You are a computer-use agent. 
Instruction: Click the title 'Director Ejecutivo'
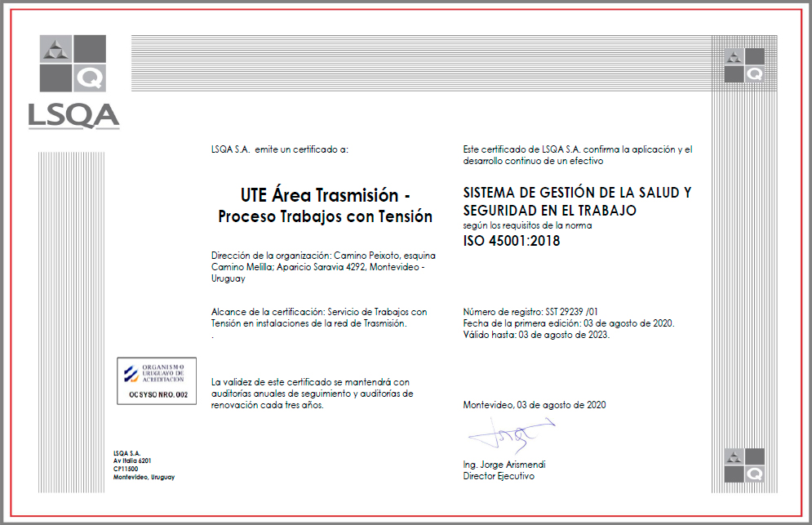pyautogui.click(x=499, y=476)
